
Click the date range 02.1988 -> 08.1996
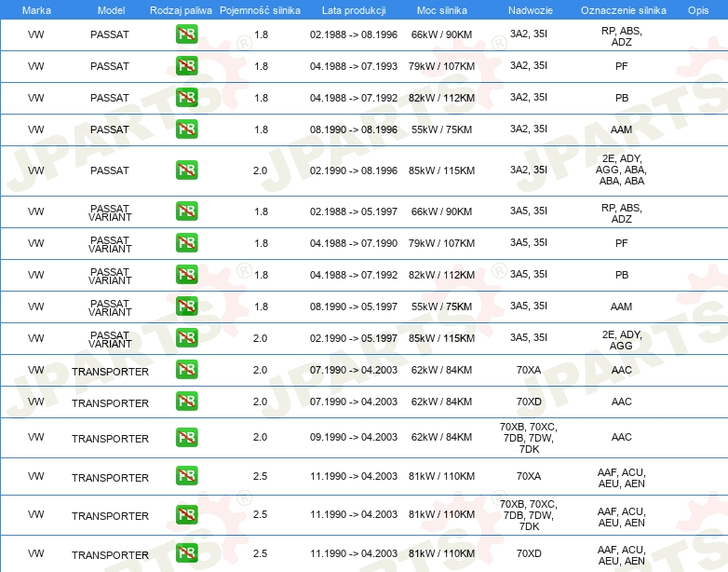[x=354, y=34]
